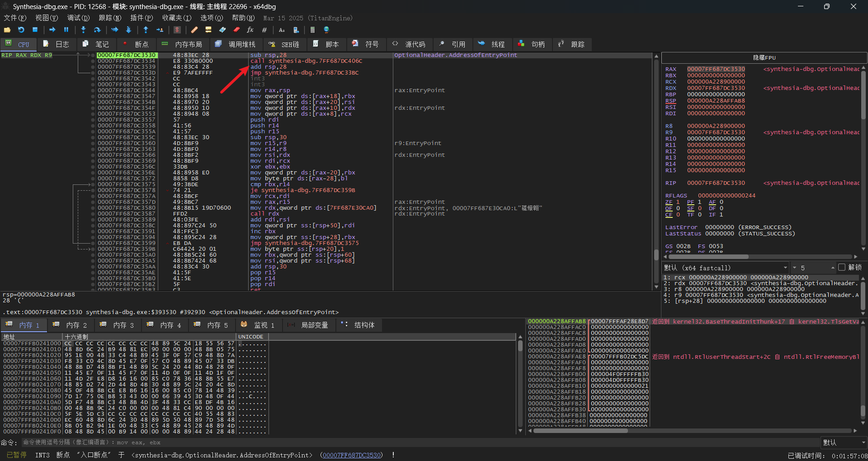Click the command input field

coord(420,442)
